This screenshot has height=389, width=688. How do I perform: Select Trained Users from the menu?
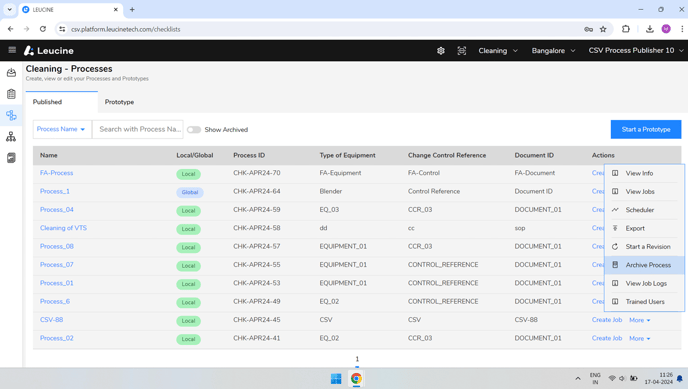click(645, 302)
